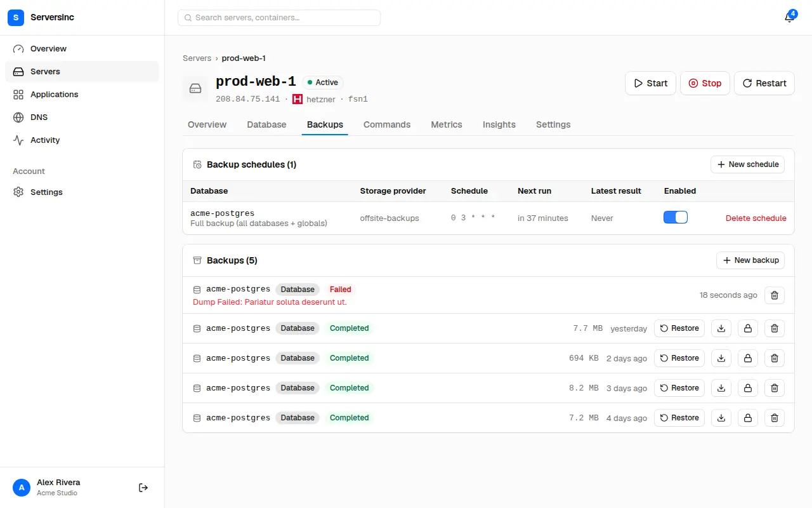Click Alex Rivera avatar circle
The width and height of the screenshot is (812, 508).
coord(22,488)
